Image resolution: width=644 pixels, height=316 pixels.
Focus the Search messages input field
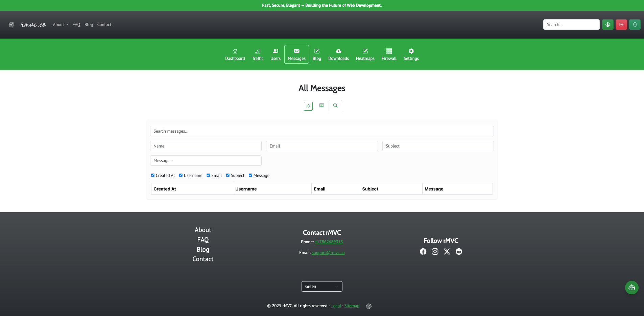pyautogui.click(x=321, y=131)
